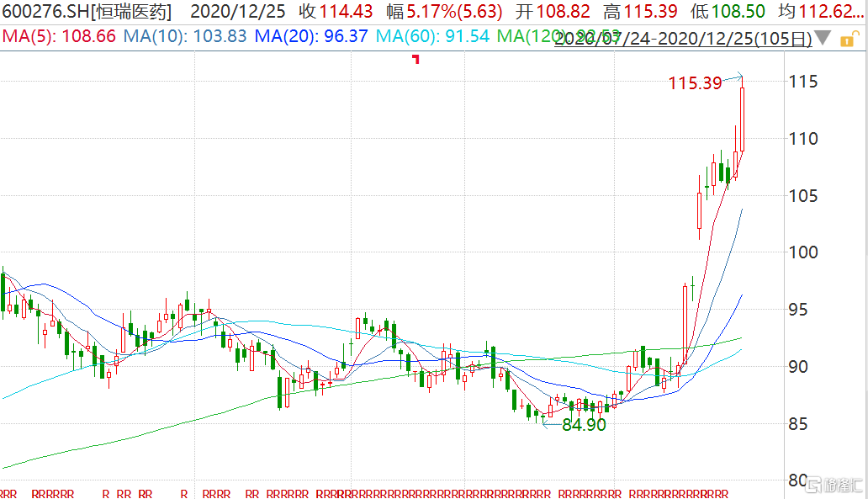The width and height of the screenshot is (868, 499).
Task: Click the opening price 开 108.82
Action: (552, 11)
